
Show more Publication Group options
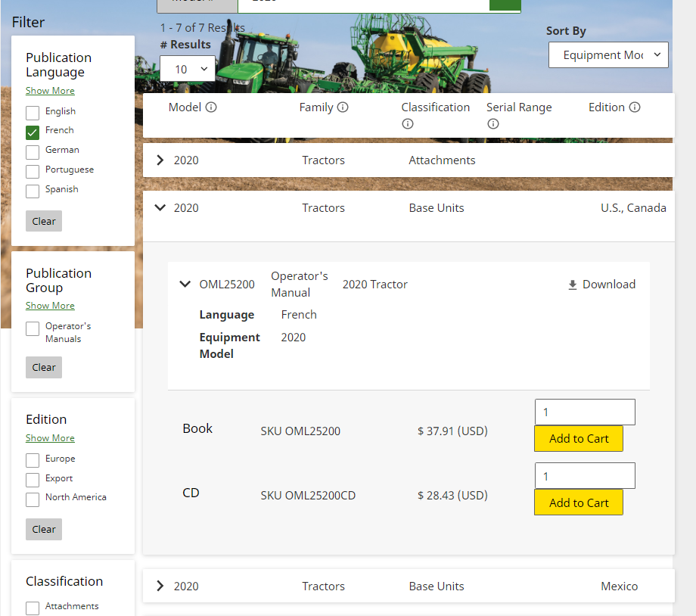click(x=50, y=306)
